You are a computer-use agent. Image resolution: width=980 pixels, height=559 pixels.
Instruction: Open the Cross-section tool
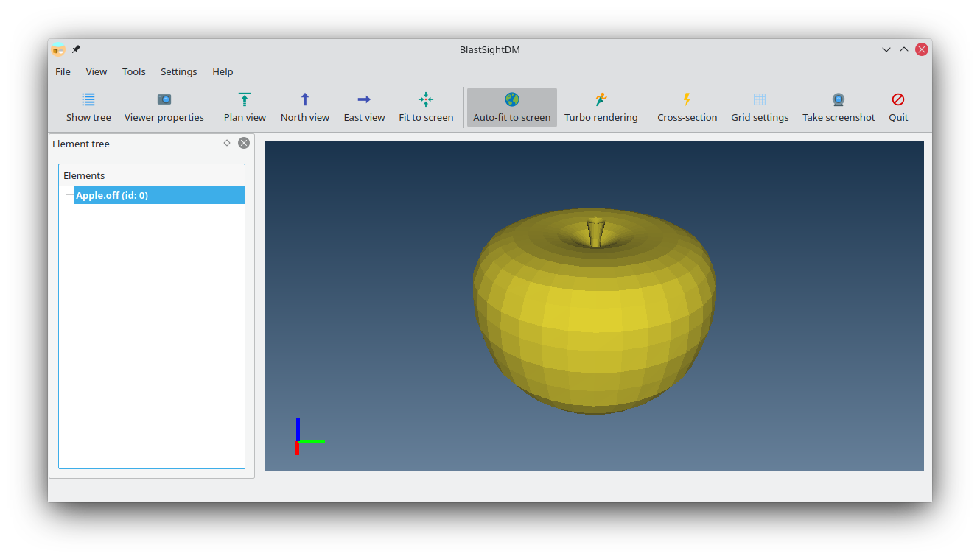(x=687, y=100)
